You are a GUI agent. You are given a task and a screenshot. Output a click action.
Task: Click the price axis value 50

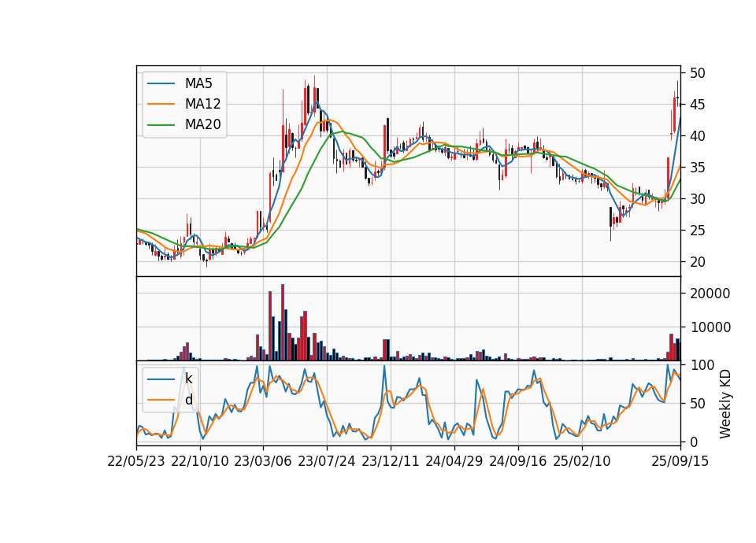[697, 73]
